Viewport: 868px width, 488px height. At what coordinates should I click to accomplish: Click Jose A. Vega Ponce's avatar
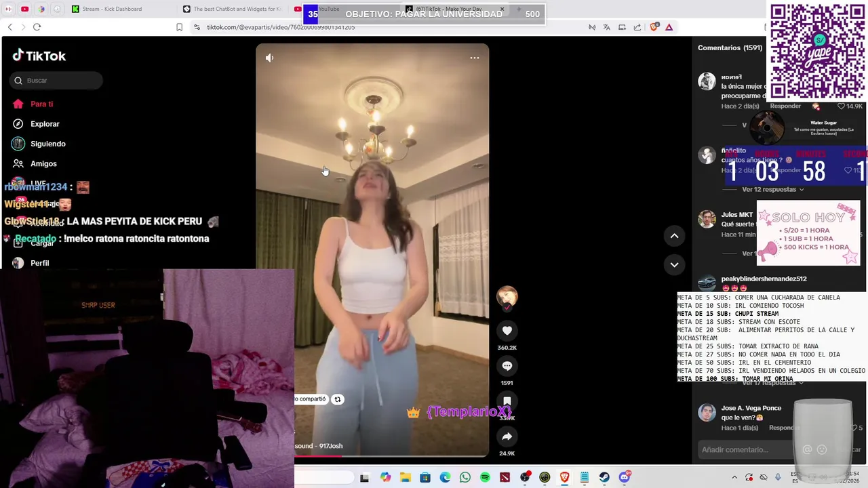pyautogui.click(x=707, y=413)
